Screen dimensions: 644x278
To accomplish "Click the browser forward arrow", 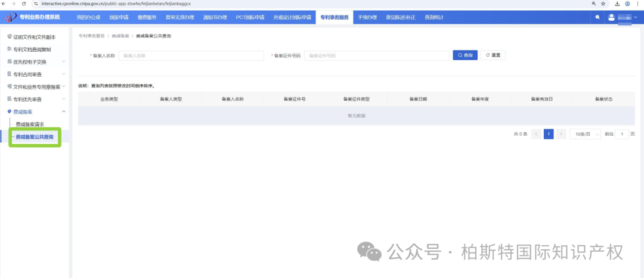I will tap(14, 4).
